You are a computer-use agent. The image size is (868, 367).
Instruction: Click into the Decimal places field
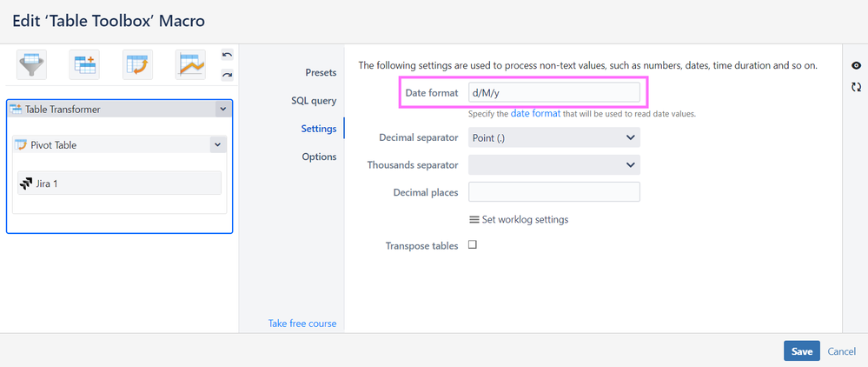point(554,192)
